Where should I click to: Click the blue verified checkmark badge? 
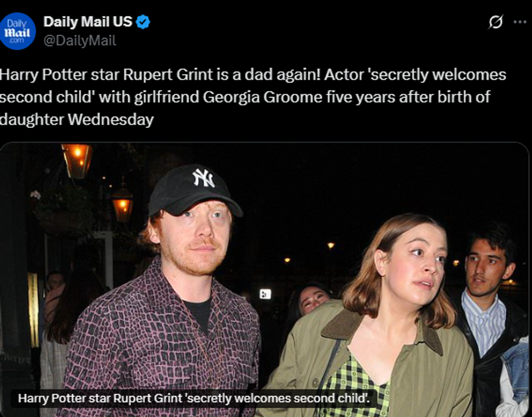(143, 22)
